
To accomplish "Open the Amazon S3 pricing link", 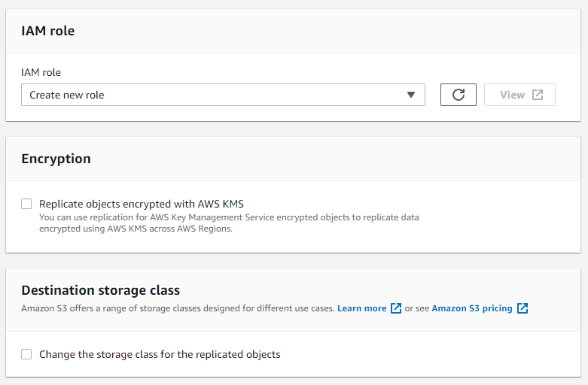I will point(472,308).
